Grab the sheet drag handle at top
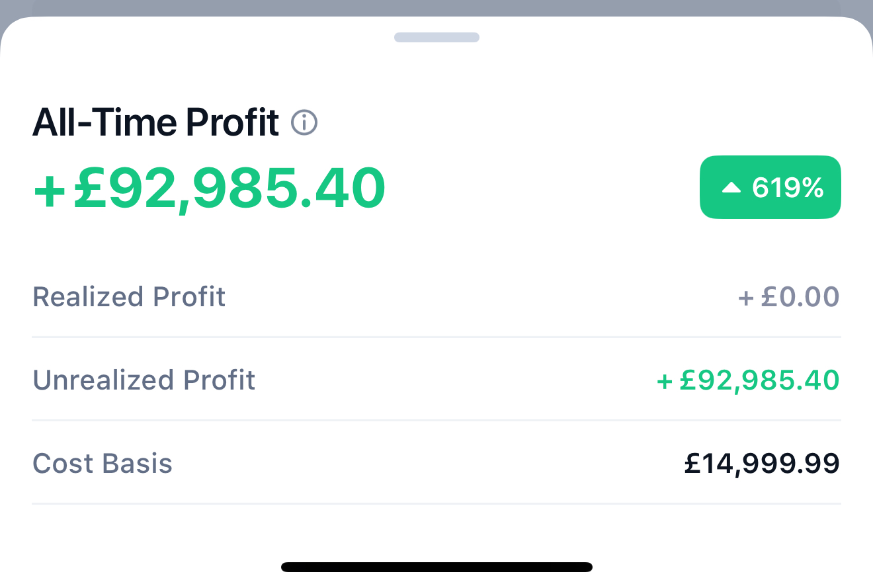The height and width of the screenshot is (588, 873). pyautogui.click(x=436, y=37)
